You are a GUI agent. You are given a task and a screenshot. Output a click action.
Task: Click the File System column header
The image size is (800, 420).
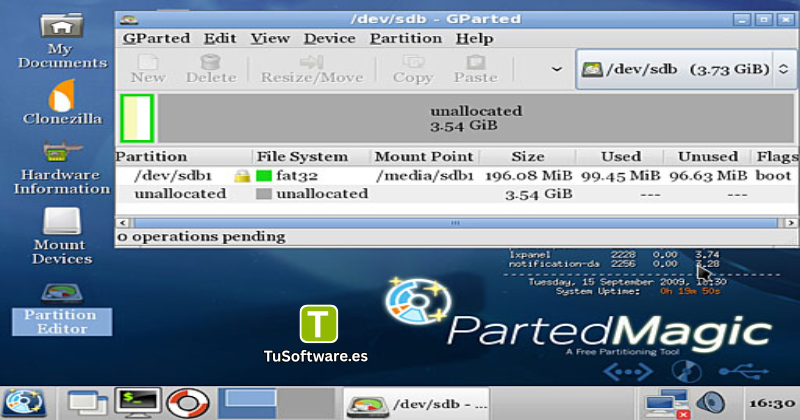point(311,156)
